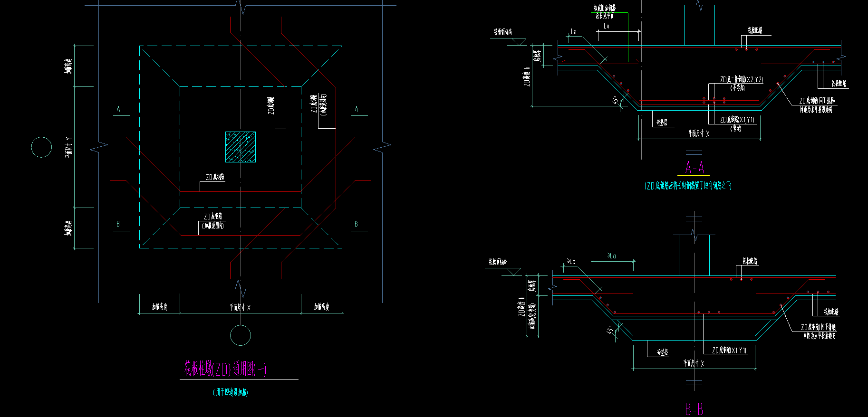868x417 pixels.
Task: Select the magenta B-B section title
Action: [x=694, y=409]
